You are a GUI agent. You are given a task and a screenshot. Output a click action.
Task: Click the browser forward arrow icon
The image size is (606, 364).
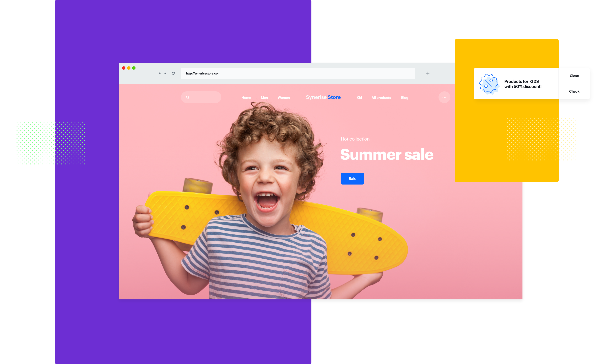(x=165, y=73)
